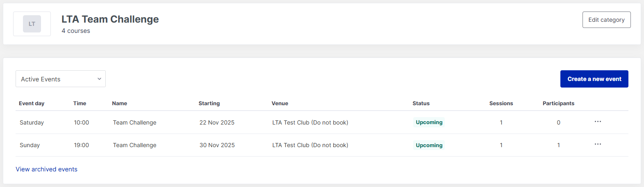The height and width of the screenshot is (187, 644).
Task: Select the Sunday Team Challenge name
Action: [134, 145]
